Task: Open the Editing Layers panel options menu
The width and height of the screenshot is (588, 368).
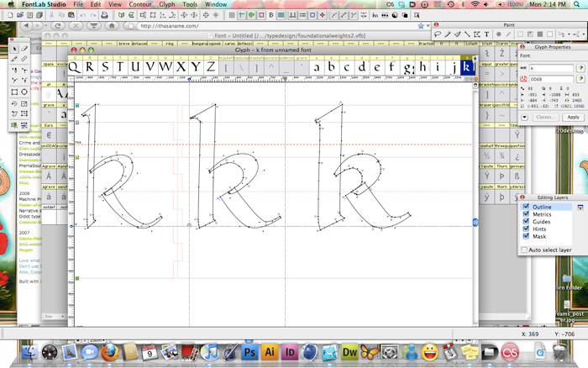Action: (x=580, y=207)
